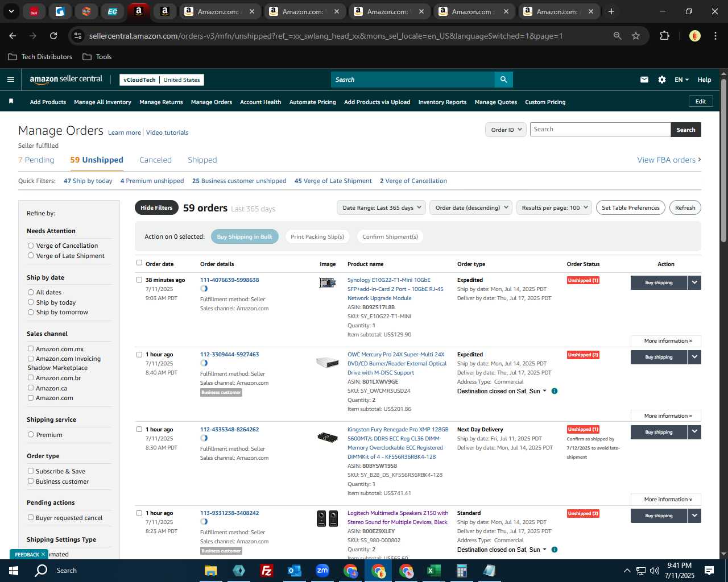728x582 pixels.
Task: Open the Order ID search type dropdown
Action: pos(505,130)
